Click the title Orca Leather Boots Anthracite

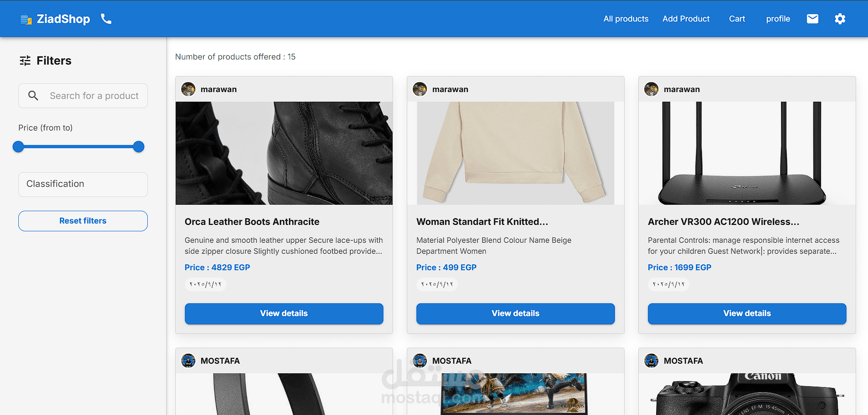pyautogui.click(x=252, y=222)
